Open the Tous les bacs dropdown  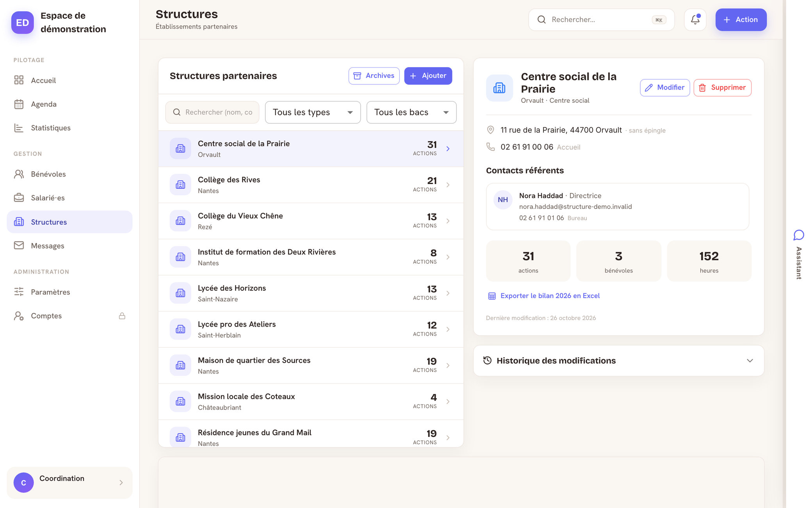(411, 113)
